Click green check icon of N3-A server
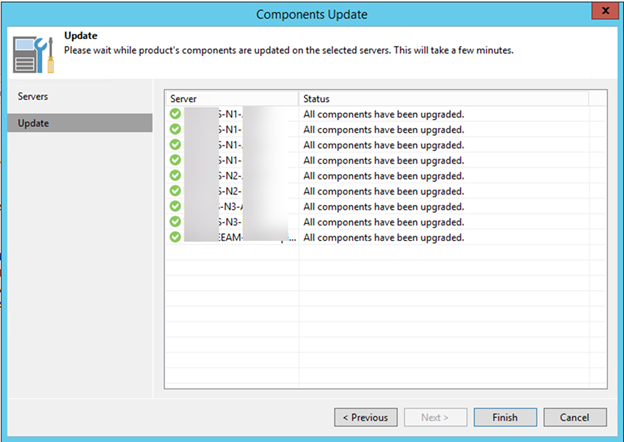 tap(176, 206)
